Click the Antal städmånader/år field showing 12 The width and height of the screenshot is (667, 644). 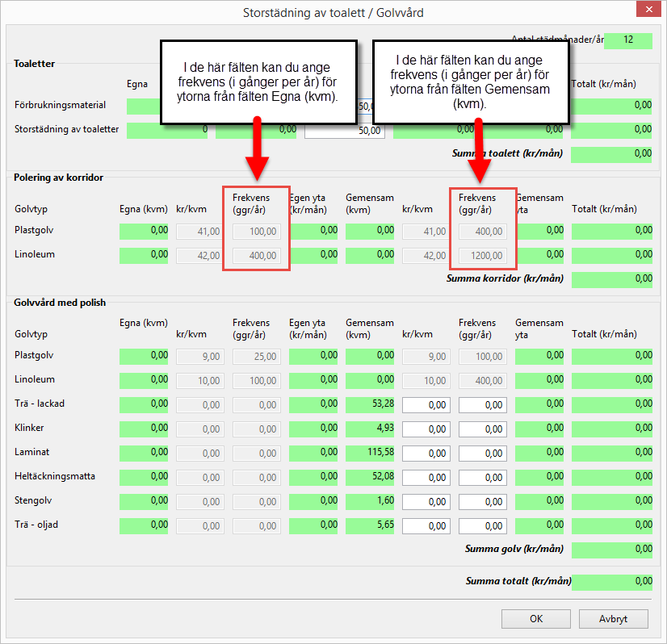[x=627, y=40]
